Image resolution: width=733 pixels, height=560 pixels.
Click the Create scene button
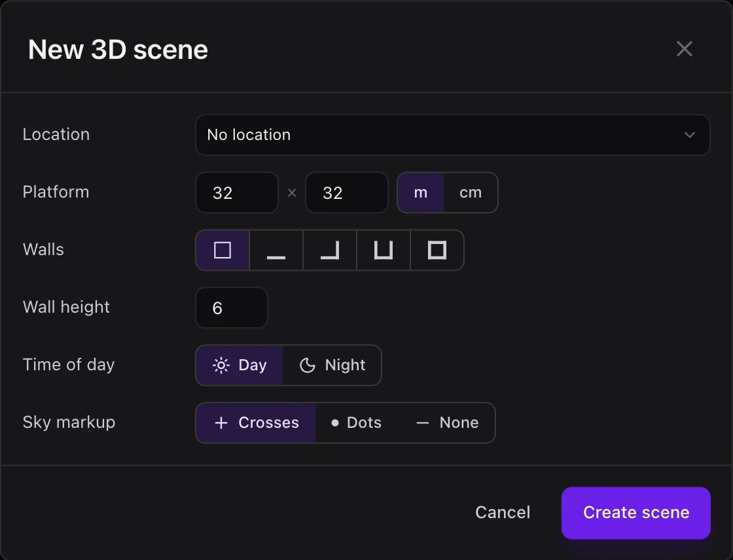pos(635,513)
